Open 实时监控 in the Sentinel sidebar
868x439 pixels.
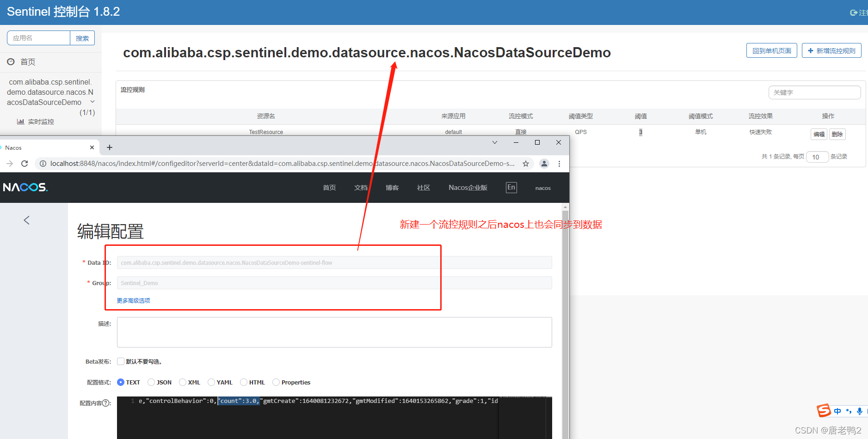(x=41, y=122)
